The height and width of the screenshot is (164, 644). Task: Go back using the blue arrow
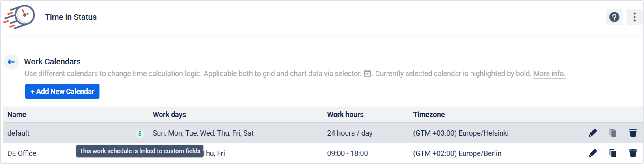(11, 62)
